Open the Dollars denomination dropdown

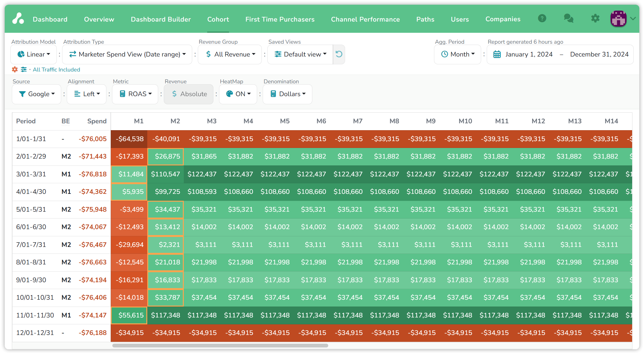(x=287, y=94)
